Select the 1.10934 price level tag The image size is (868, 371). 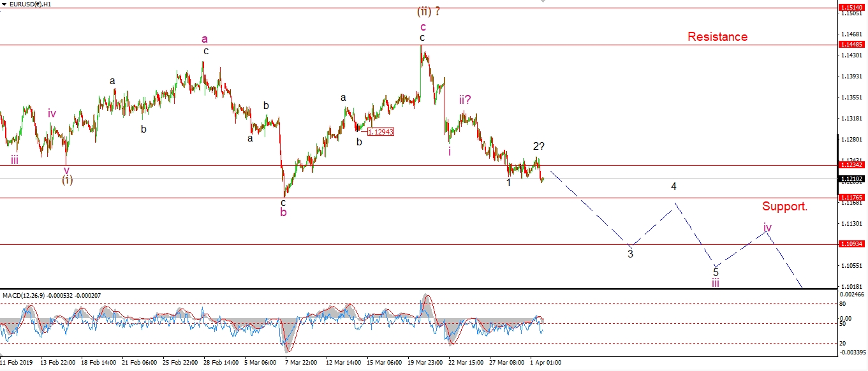[x=851, y=244]
